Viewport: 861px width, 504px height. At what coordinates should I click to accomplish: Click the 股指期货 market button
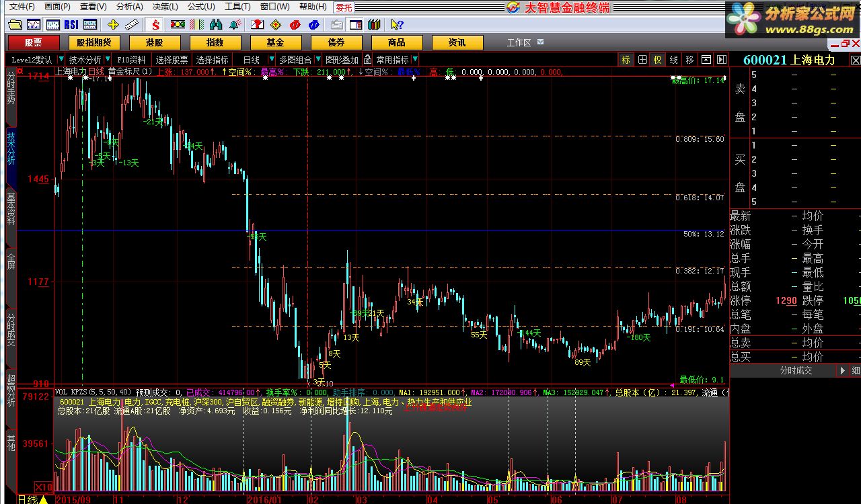93,42
